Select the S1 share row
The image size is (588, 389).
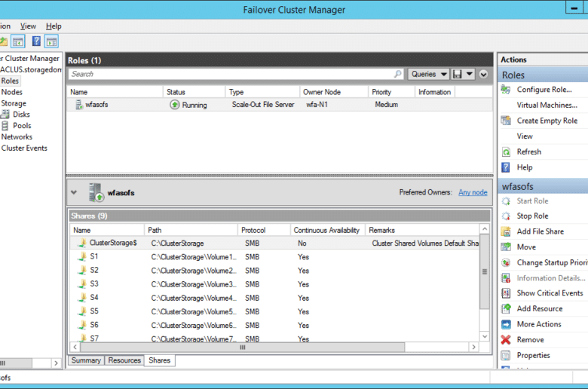pyautogui.click(x=274, y=257)
